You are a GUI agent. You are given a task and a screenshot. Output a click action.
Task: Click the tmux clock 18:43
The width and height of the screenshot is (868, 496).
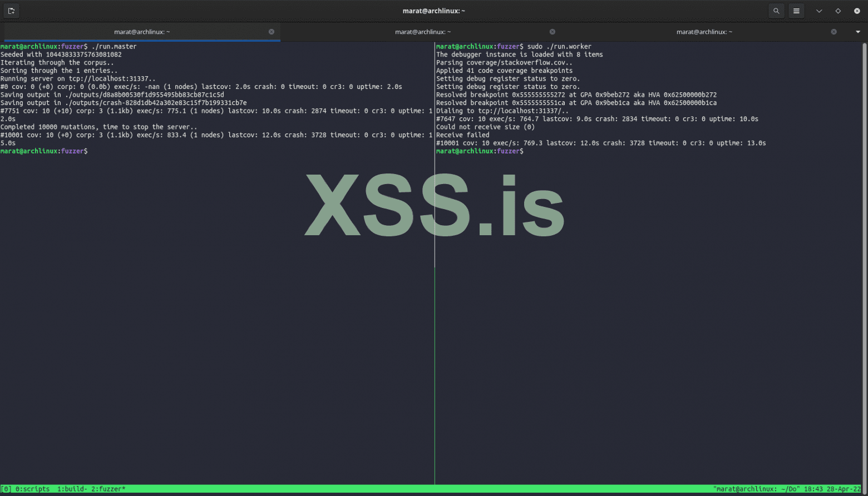point(813,489)
